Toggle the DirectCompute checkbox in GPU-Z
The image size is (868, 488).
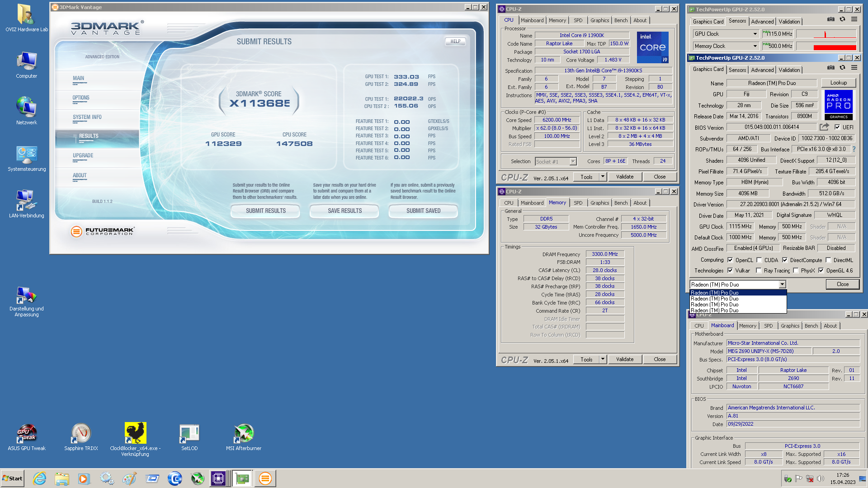pyautogui.click(x=785, y=260)
